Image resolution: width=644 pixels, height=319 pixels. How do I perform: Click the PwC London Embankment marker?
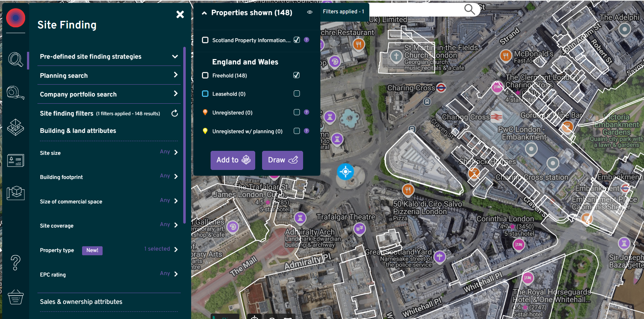tap(531, 148)
